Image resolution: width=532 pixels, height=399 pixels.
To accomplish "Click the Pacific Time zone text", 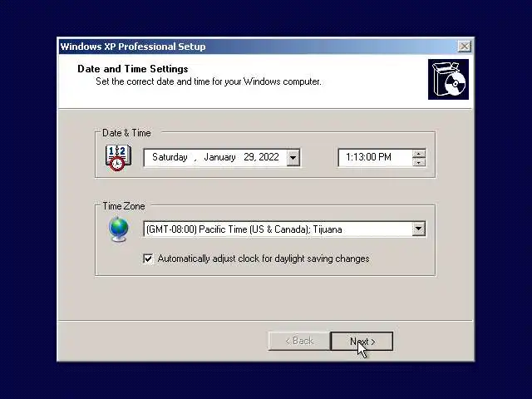I will (x=244, y=229).
